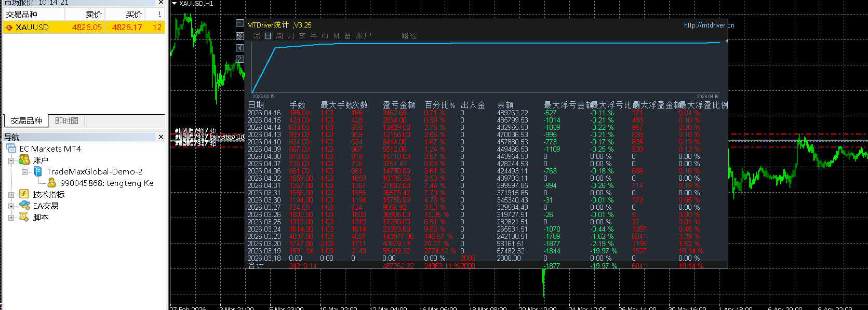868x310 pixels.
Task: Click the 账户 accounts group icon in navigator
Action: 24,160
